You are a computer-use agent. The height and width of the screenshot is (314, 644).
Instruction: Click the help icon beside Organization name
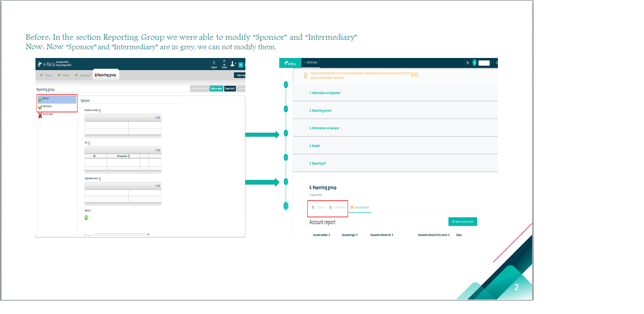click(100, 179)
